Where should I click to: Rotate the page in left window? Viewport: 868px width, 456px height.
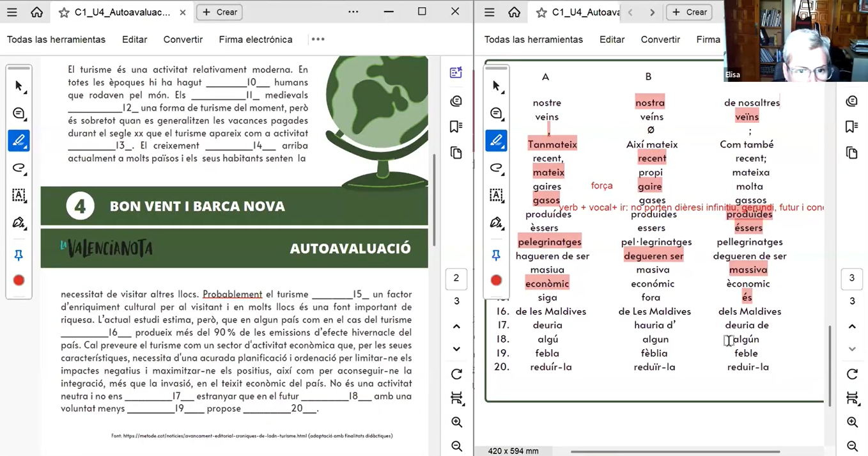(x=456, y=374)
